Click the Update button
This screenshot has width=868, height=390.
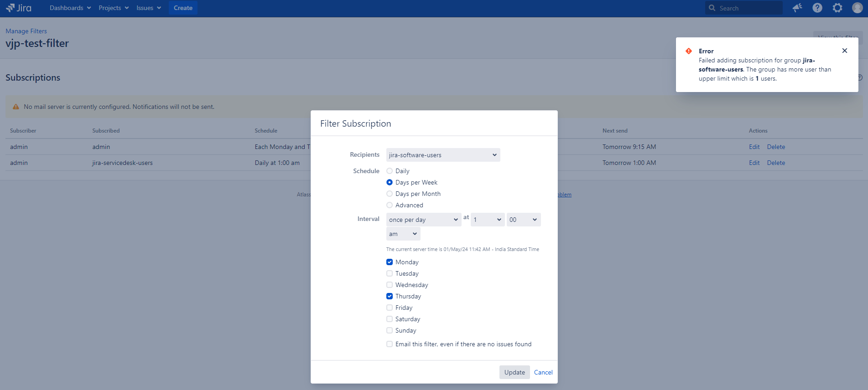coord(515,372)
